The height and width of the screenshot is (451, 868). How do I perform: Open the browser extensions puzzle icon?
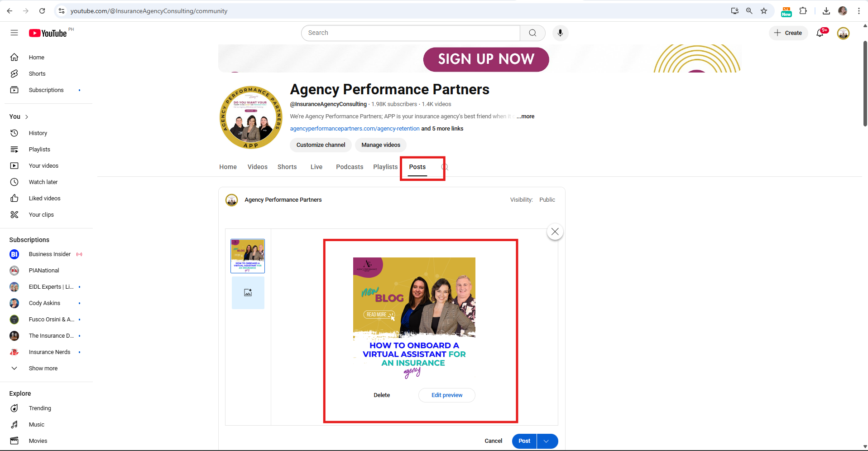(803, 11)
